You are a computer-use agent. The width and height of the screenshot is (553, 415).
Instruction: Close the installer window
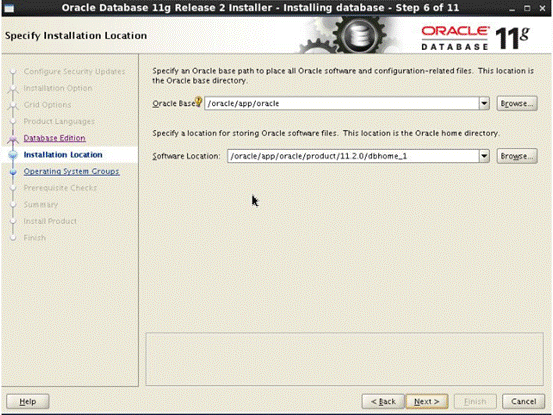pos(542,8)
